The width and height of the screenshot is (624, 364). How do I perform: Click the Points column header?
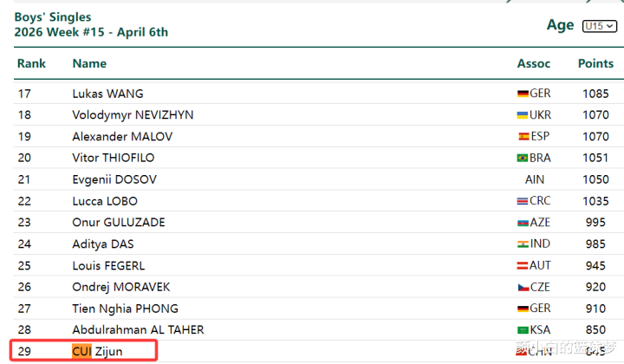point(595,63)
